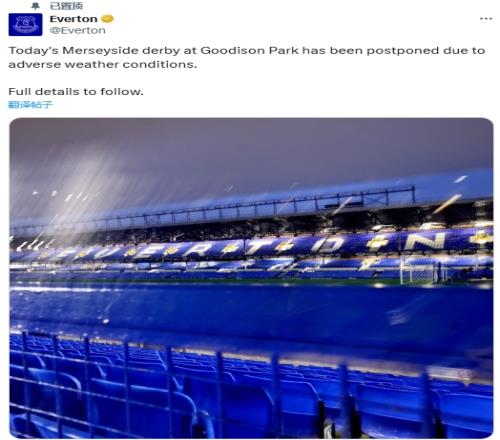This screenshot has width=500, height=440.
Task: Open the @Everton handle link
Action: point(78,30)
